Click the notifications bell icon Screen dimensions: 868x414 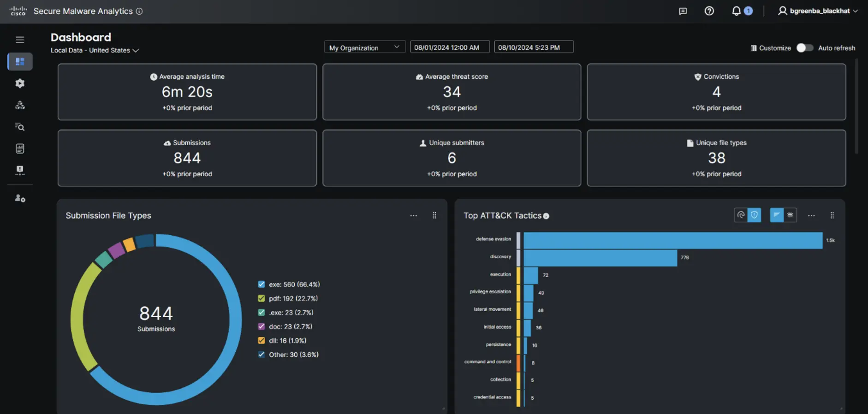pyautogui.click(x=736, y=11)
